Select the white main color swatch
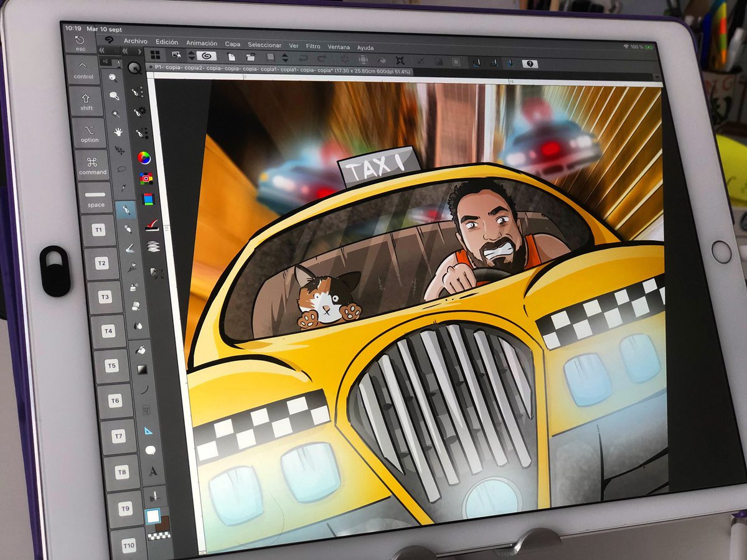Screen dimensions: 747x560 pyautogui.click(x=153, y=516)
